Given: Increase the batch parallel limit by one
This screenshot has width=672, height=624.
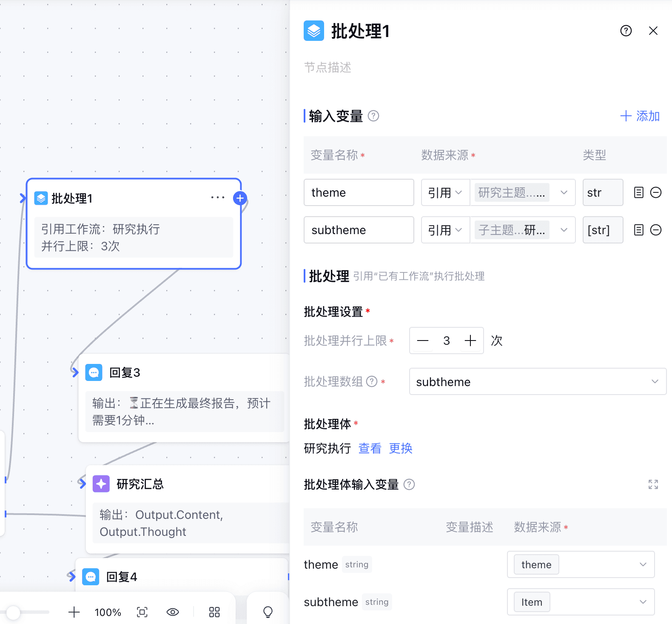Looking at the screenshot, I should [x=470, y=341].
